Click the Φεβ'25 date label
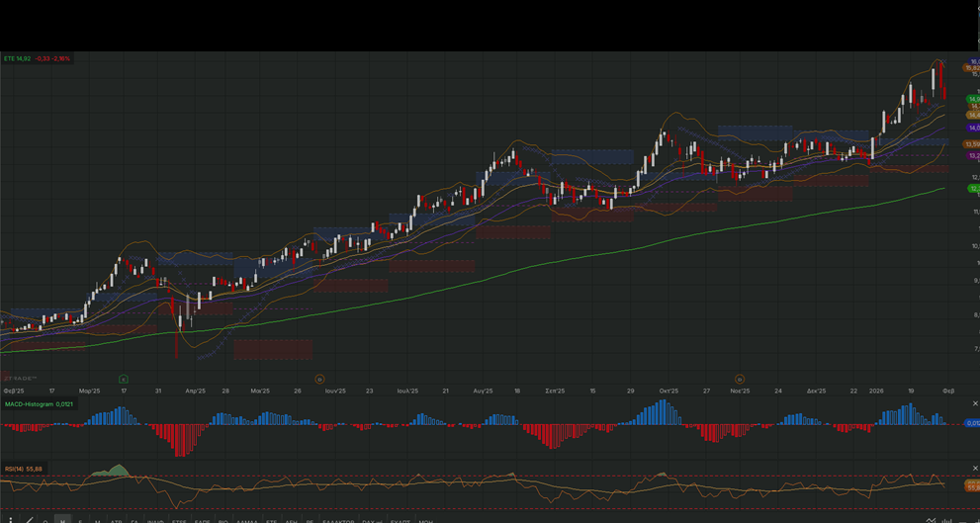Image resolution: width=980 pixels, height=523 pixels. pos(13,392)
